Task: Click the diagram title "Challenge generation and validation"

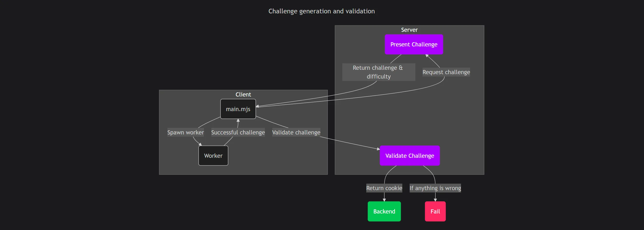Action: click(x=322, y=11)
